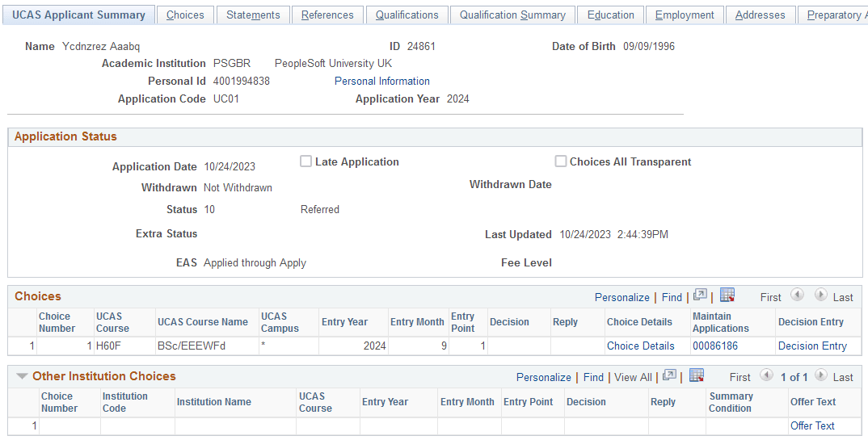Open the Employment tab
Image resolution: width=868 pixels, height=440 pixels.
[x=685, y=15]
